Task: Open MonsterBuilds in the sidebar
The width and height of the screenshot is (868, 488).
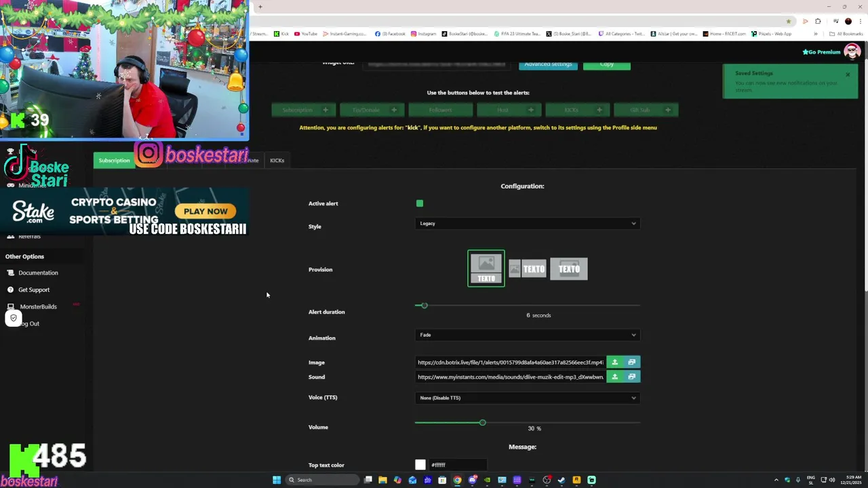Action: [38, 306]
